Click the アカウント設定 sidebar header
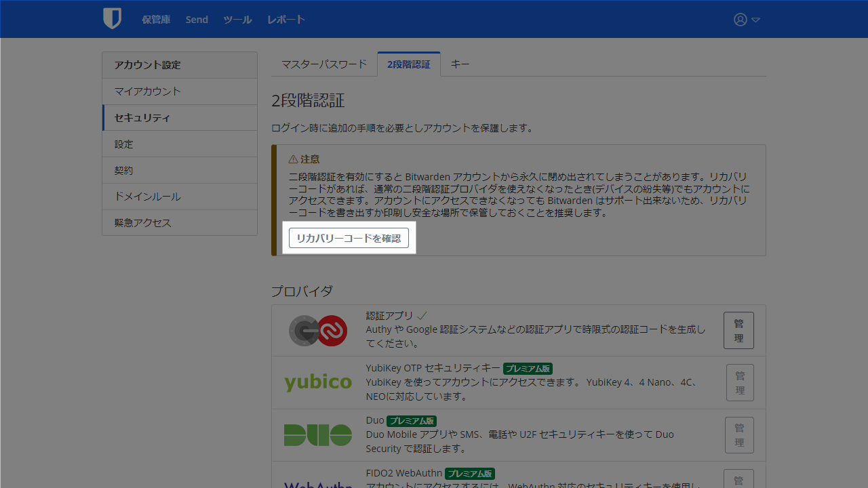Image resolution: width=868 pixels, height=488 pixels. (180, 65)
